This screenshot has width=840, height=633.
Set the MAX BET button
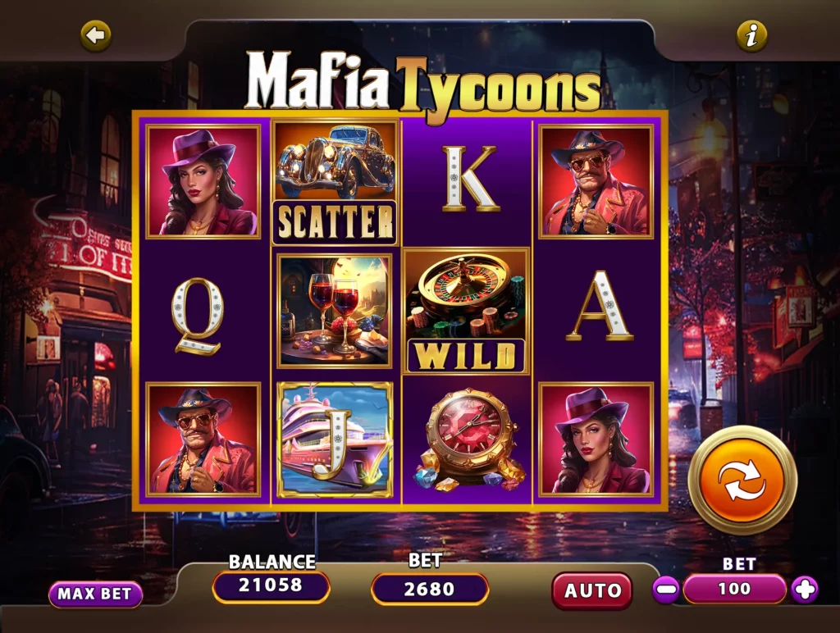95,594
